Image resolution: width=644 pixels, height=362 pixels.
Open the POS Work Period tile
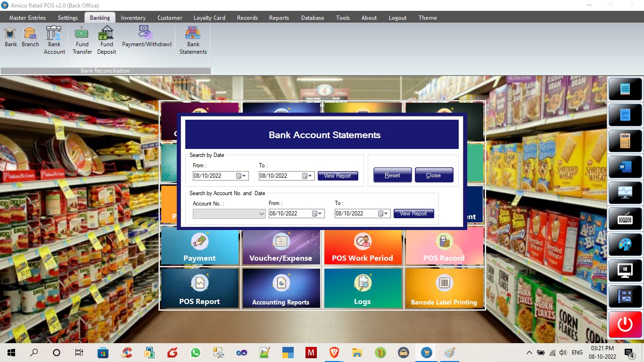pyautogui.click(x=362, y=246)
